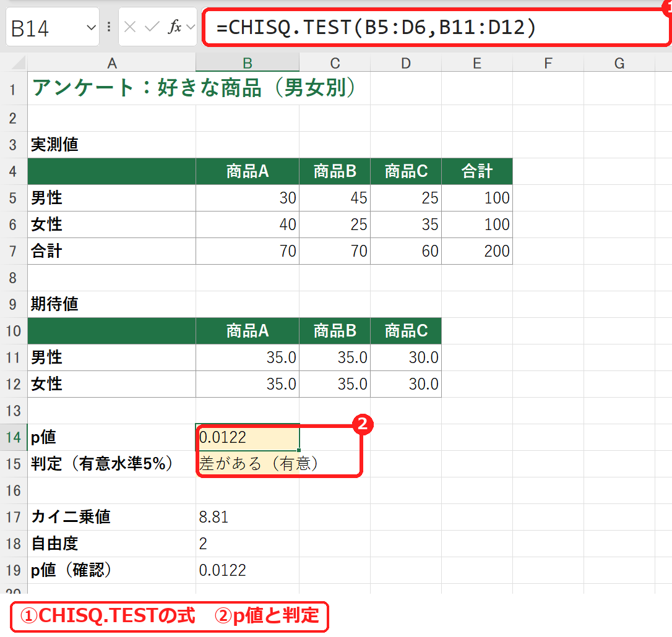Select column G header
The image size is (672, 637).
point(619,64)
